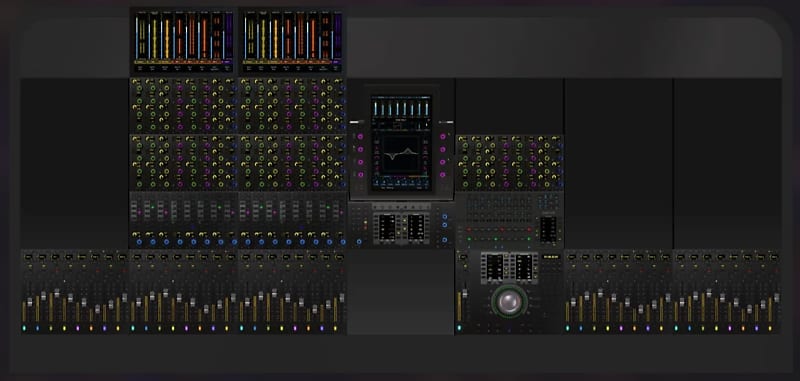
Task: Tap the left soft-key display in the master module
Action: (x=387, y=226)
